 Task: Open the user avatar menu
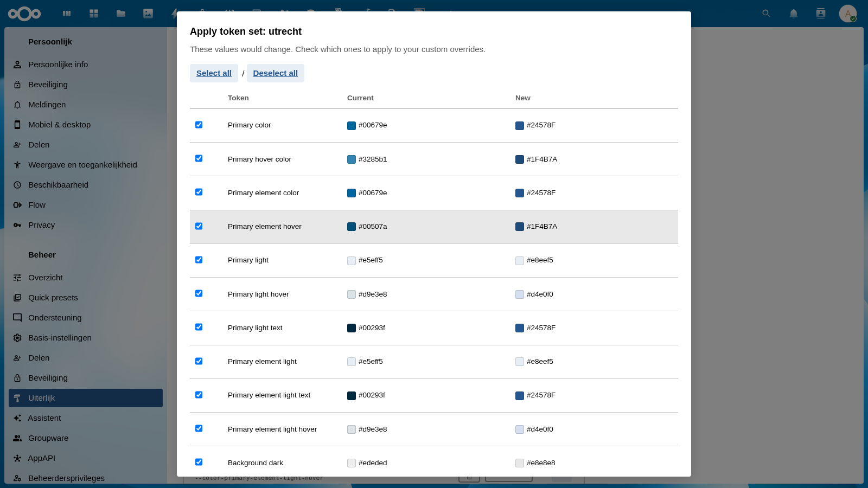pyautogui.click(x=848, y=14)
